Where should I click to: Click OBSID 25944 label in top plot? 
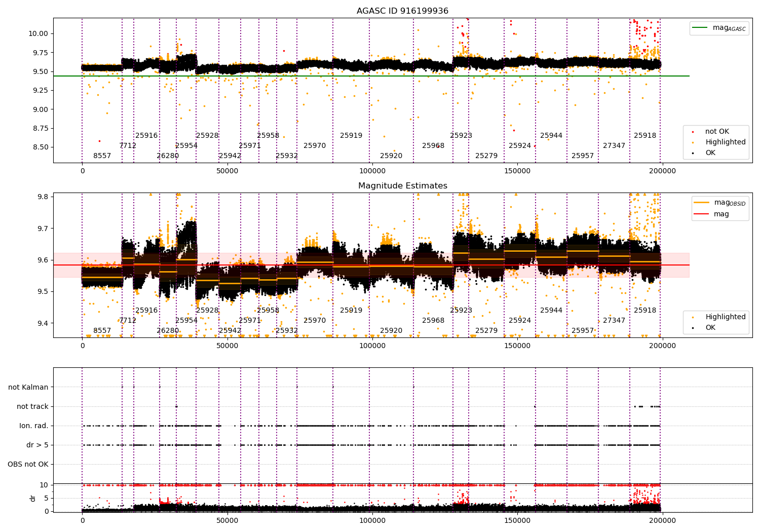click(x=551, y=136)
